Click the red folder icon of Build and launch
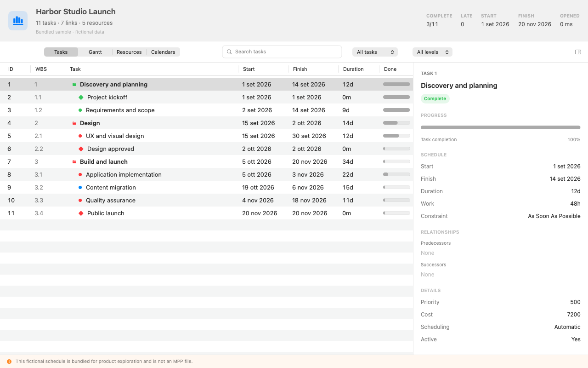588x368 pixels. tap(74, 162)
